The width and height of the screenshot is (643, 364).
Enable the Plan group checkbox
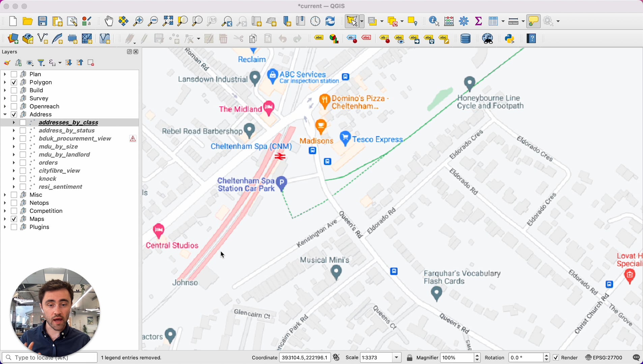point(14,74)
